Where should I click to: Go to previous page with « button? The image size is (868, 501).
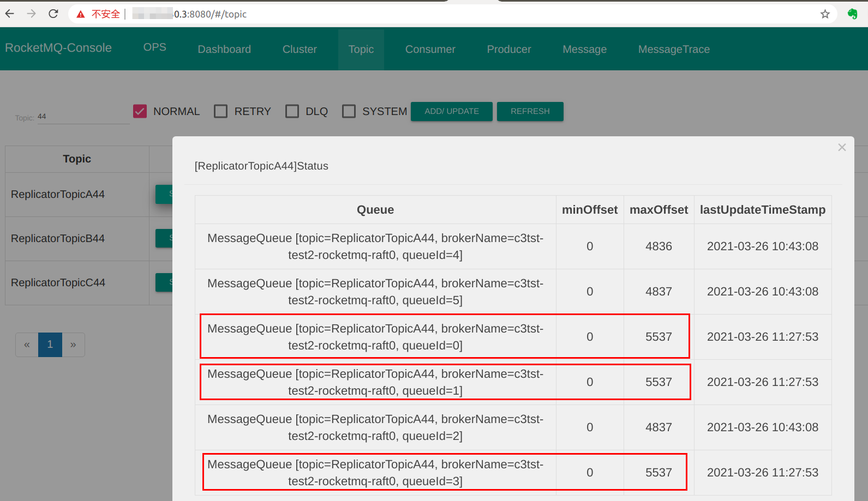27,345
